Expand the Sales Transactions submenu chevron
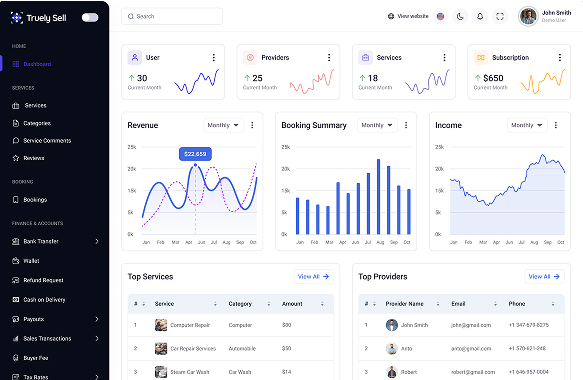 pyautogui.click(x=97, y=338)
